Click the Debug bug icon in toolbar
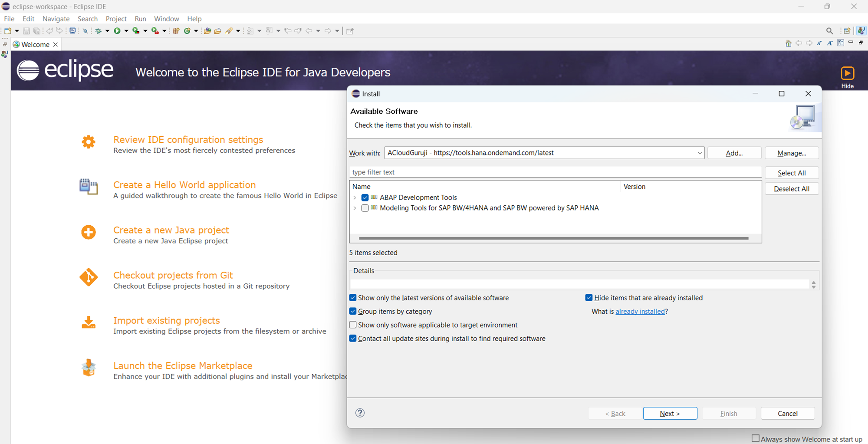The width and height of the screenshot is (868, 444). tap(99, 31)
